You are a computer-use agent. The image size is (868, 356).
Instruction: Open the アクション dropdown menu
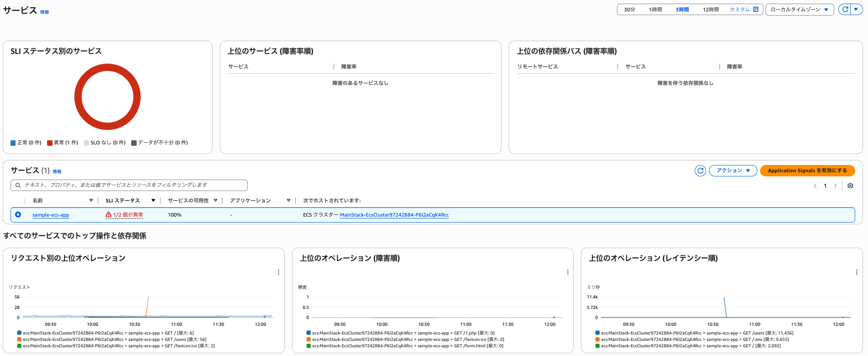[x=733, y=170]
